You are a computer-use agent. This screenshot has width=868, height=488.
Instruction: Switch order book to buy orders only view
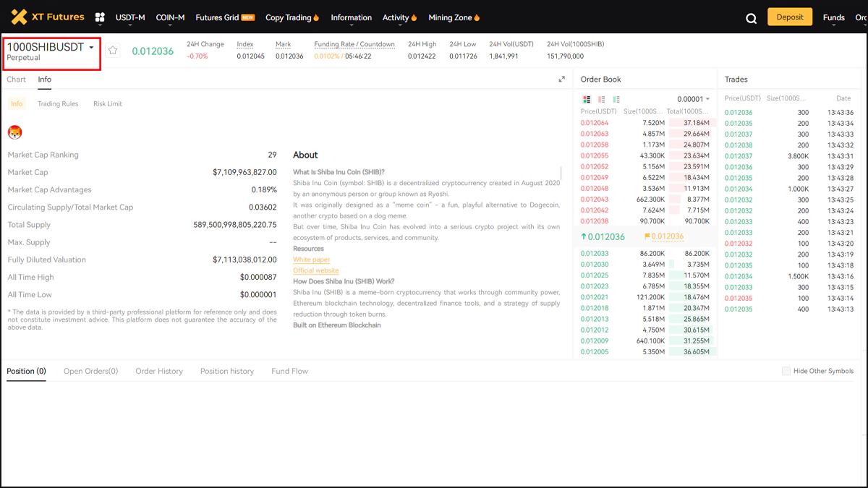[x=616, y=99]
